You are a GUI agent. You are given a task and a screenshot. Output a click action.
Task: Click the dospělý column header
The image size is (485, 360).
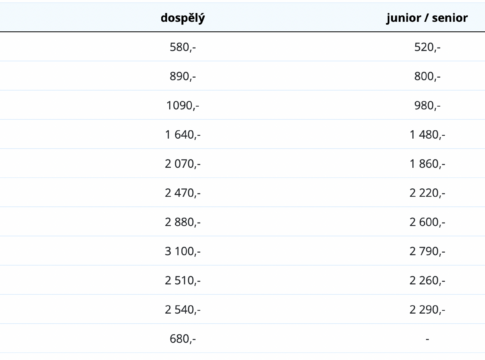point(183,18)
